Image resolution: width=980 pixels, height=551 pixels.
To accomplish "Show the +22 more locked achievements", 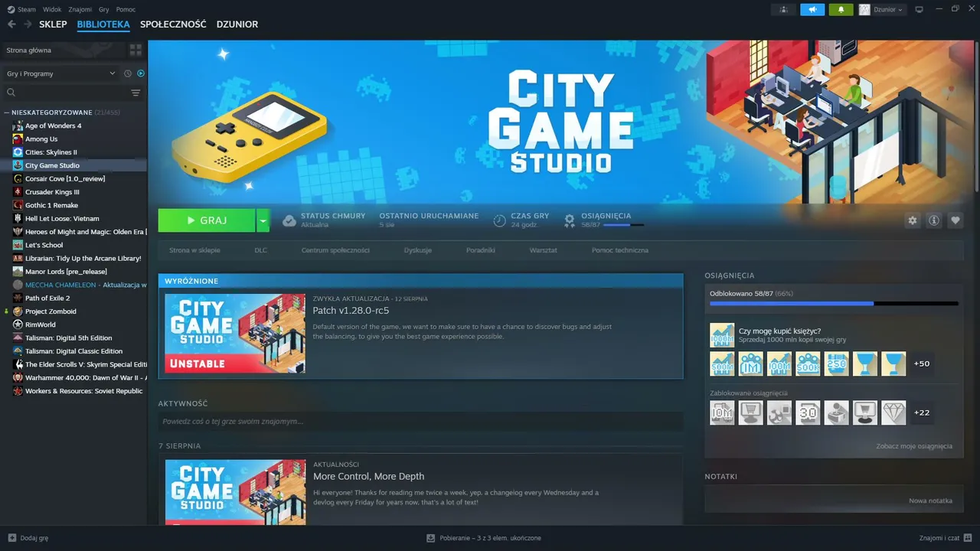I will [922, 412].
